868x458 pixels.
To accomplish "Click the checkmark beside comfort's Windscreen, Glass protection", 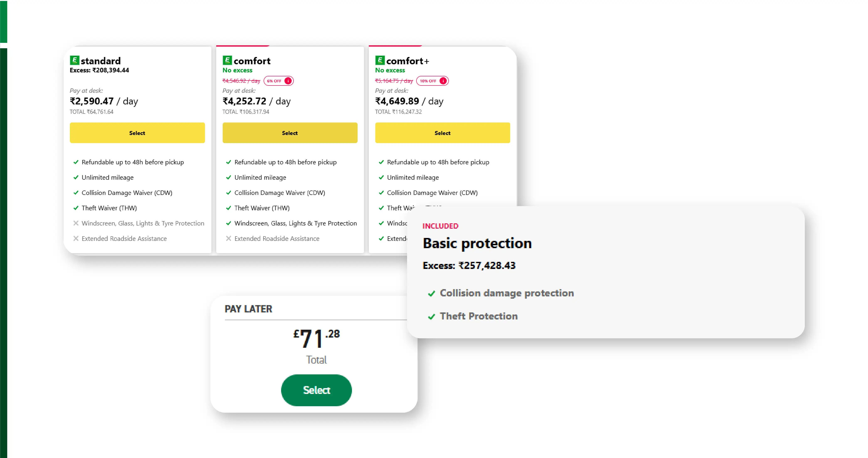I will pyautogui.click(x=228, y=223).
